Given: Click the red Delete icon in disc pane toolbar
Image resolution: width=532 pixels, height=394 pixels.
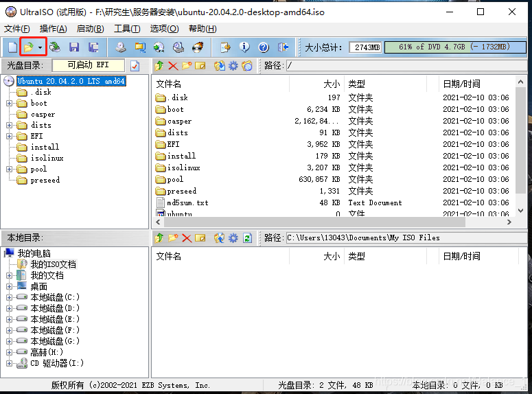Looking at the screenshot, I should point(173,65).
